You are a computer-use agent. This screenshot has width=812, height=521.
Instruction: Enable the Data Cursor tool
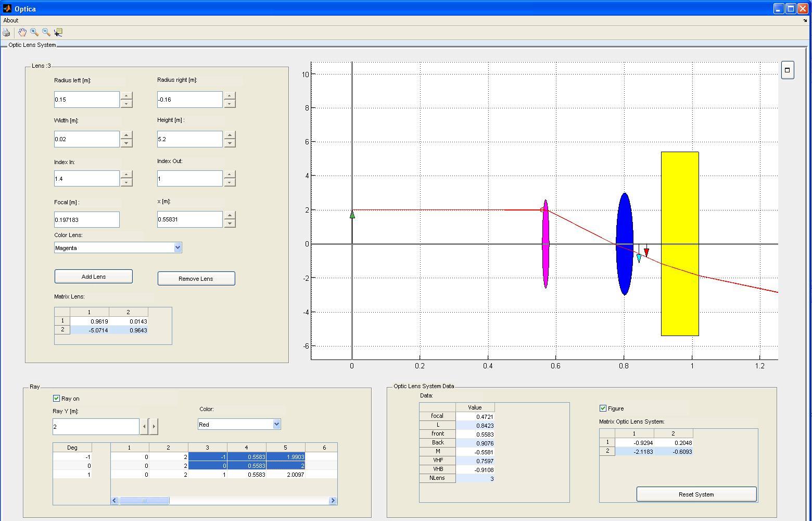point(58,32)
